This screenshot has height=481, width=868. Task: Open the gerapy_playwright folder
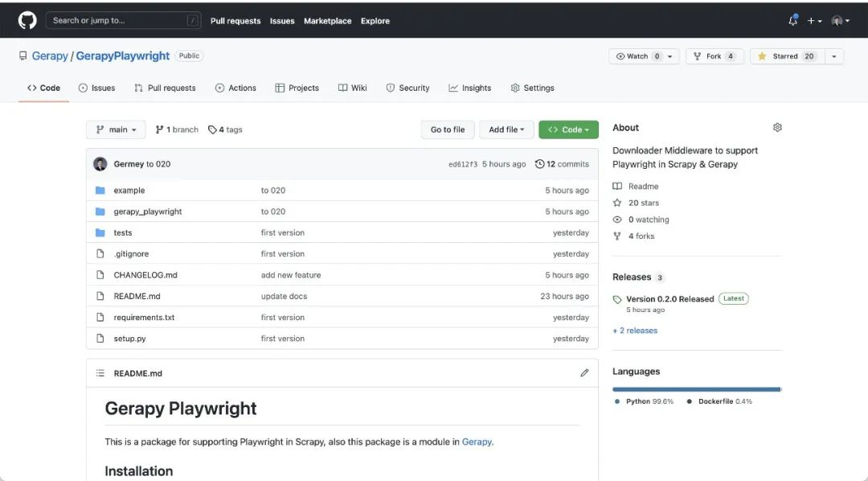[x=148, y=211]
